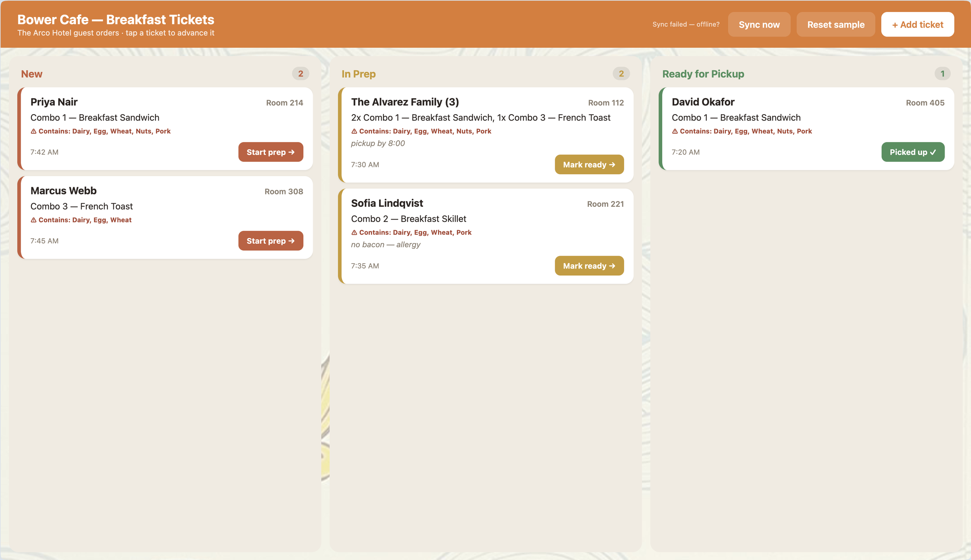Click the allergen warning icon on Alvarez Family ticket
971x560 pixels.
354,132
